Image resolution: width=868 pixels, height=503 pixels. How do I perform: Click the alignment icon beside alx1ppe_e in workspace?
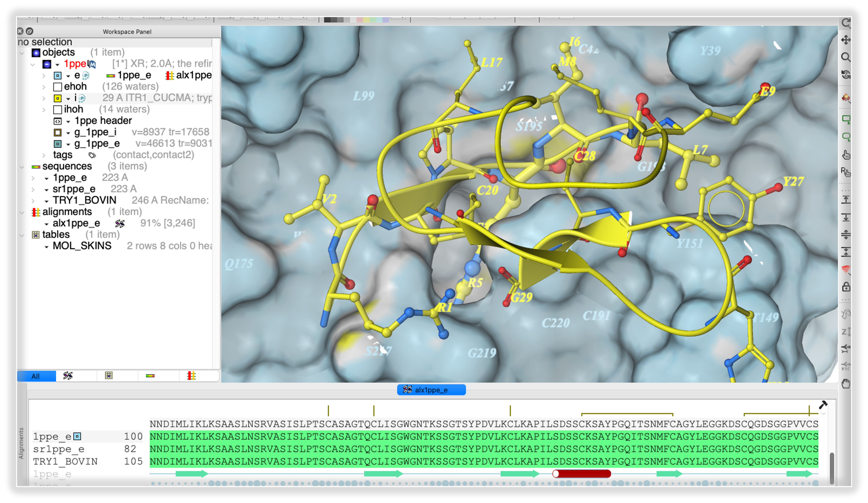coord(120,223)
